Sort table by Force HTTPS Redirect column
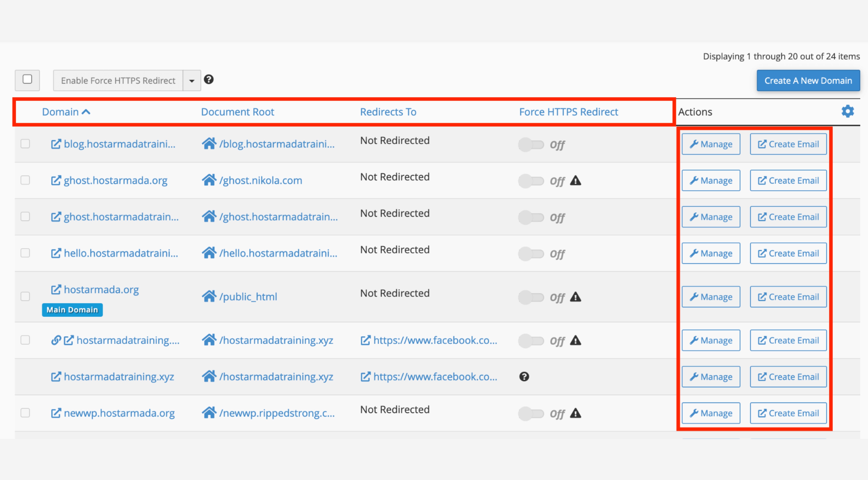 coord(568,112)
